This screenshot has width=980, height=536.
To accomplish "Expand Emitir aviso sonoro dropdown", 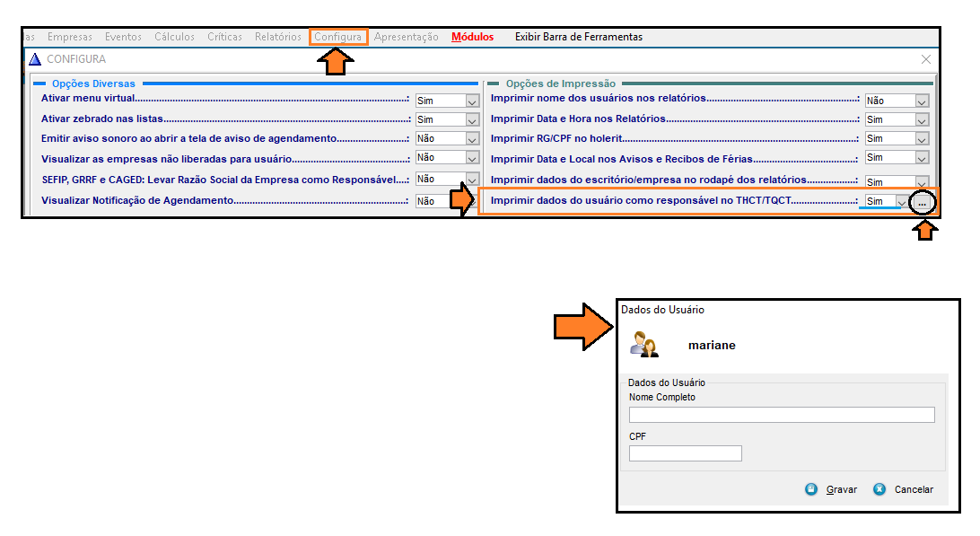I will tap(472, 139).
